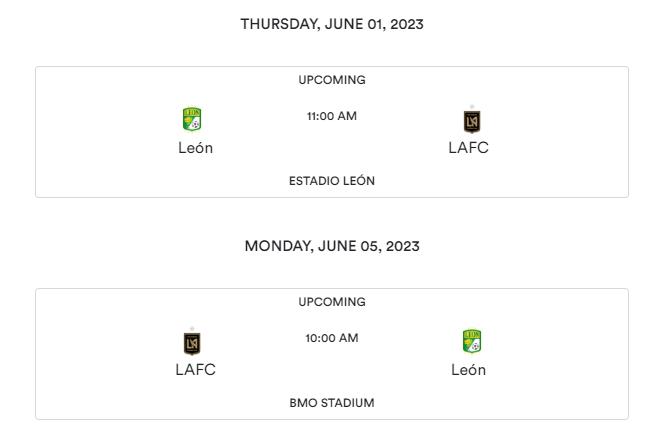This screenshot has width=664, height=437.
Task: Select the 10:00 AM kickoff time
Action: point(332,338)
